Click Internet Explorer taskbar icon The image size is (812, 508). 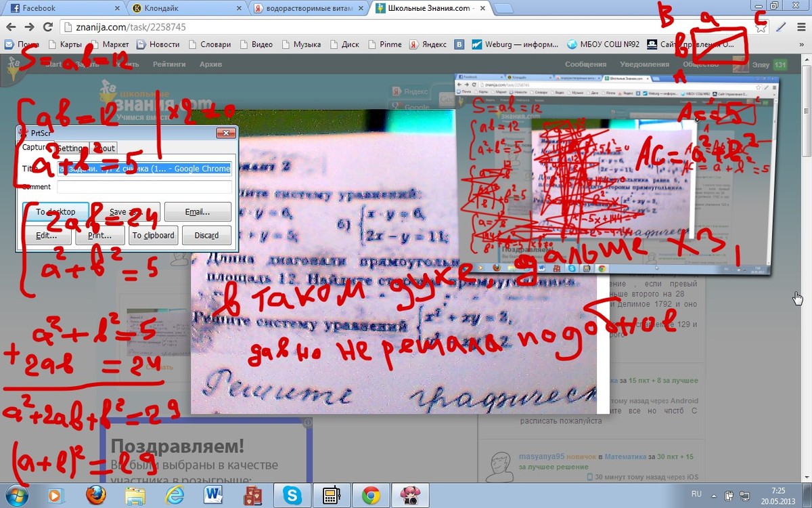point(175,496)
